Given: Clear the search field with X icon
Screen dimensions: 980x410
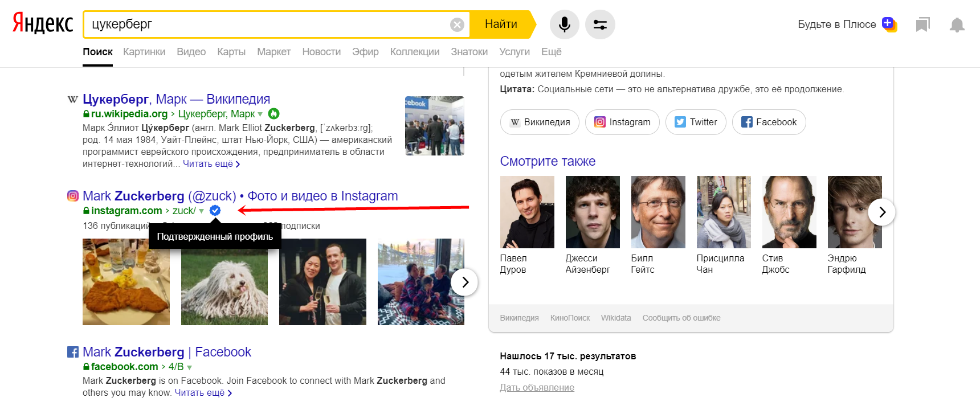Looking at the screenshot, I should (x=457, y=24).
